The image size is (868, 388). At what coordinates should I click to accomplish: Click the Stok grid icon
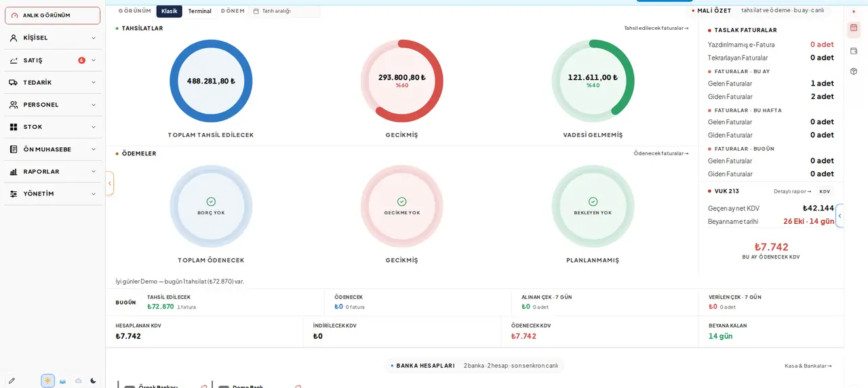tap(14, 127)
